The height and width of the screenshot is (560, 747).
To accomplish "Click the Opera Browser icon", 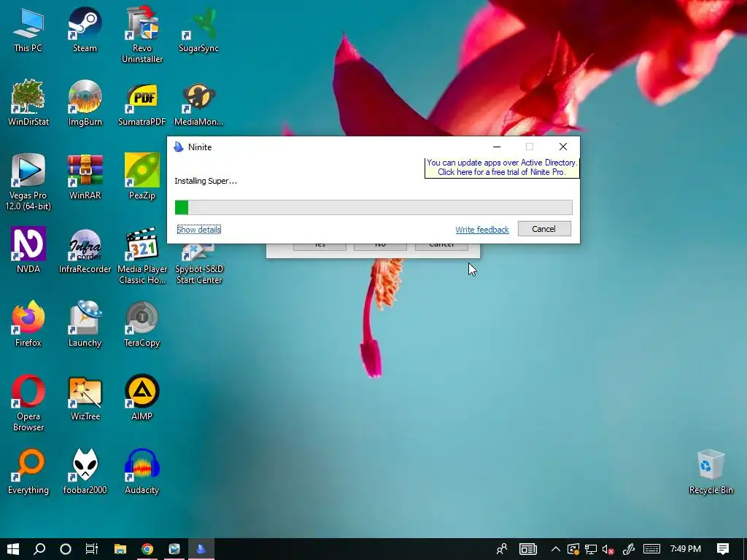I will pos(28,404).
